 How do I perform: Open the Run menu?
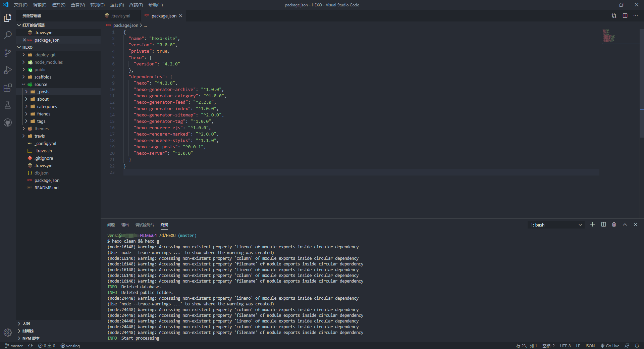click(x=117, y=5)
